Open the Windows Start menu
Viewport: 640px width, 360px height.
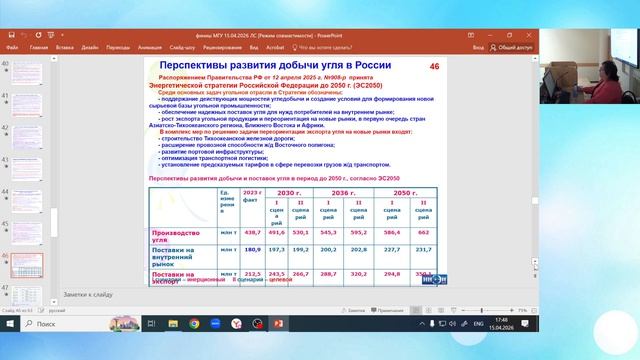10,324
